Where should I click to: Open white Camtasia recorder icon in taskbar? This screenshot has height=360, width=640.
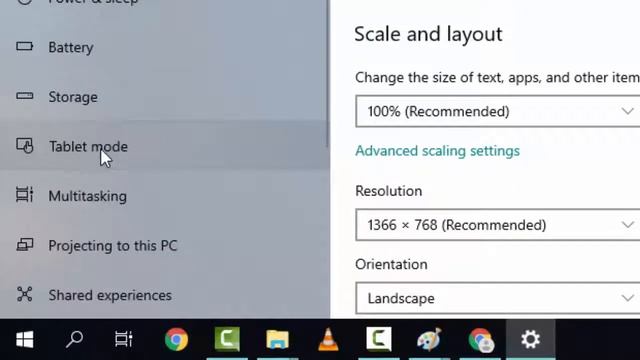pyautogui.click(x=379, y=339)
